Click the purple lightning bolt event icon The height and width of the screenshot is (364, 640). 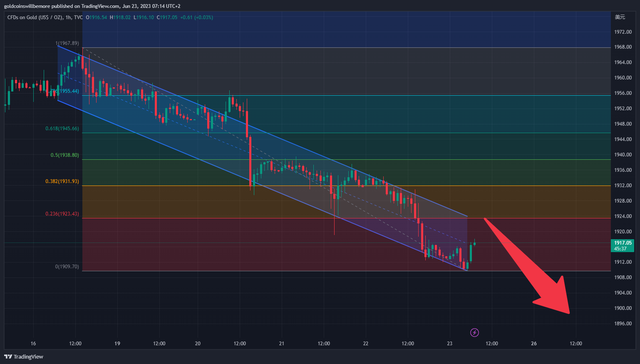(x=474, y=332)
